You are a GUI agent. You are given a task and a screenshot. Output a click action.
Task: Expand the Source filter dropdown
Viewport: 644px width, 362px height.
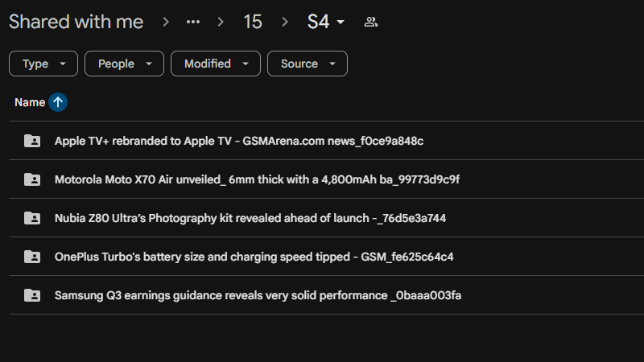pyautogui.click(x=307, y=64)
